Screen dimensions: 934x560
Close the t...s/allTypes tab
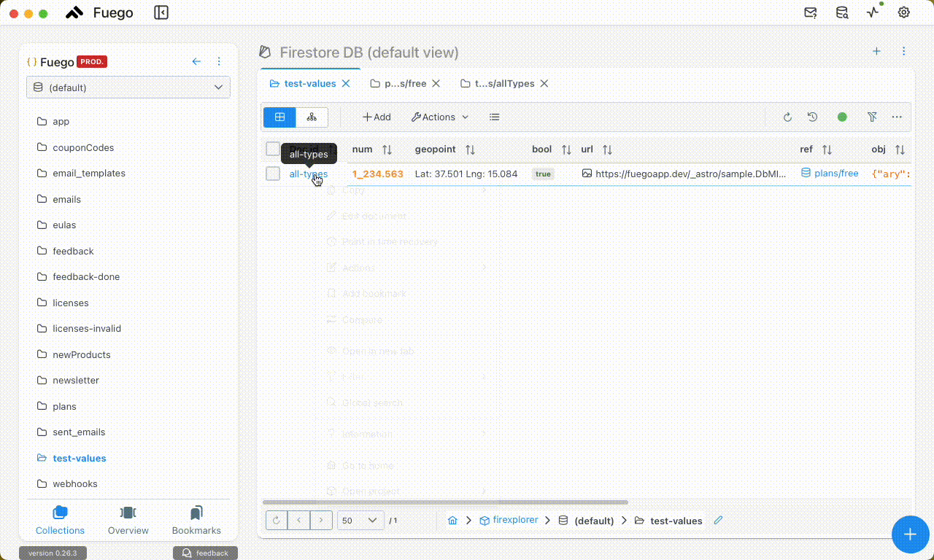tap(544, 83)
